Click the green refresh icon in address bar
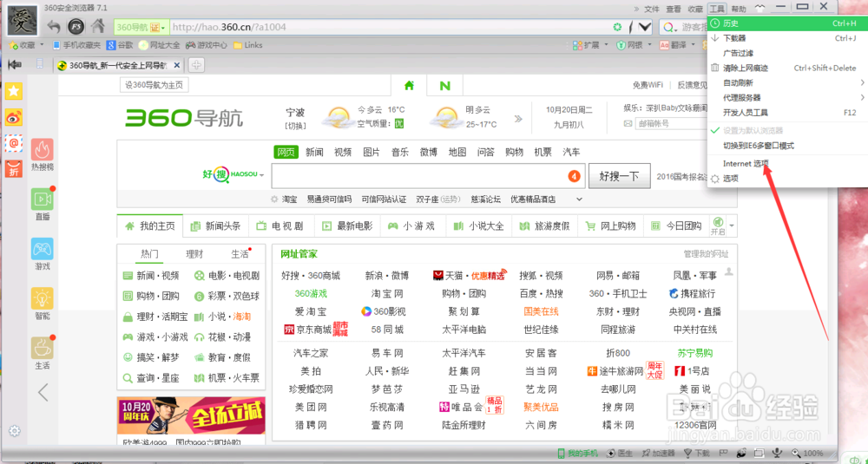The image size is (868, 464). point(617,27)
